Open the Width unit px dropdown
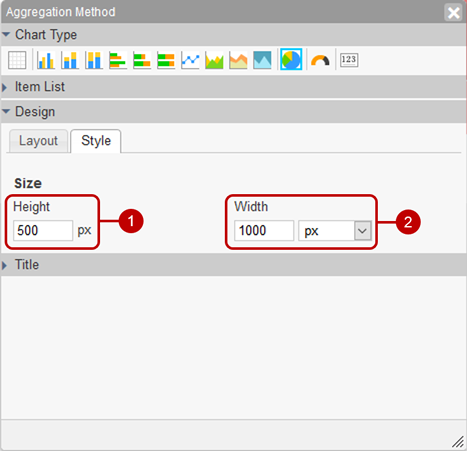The image size is (467, 451). click(x=335, y=231)
